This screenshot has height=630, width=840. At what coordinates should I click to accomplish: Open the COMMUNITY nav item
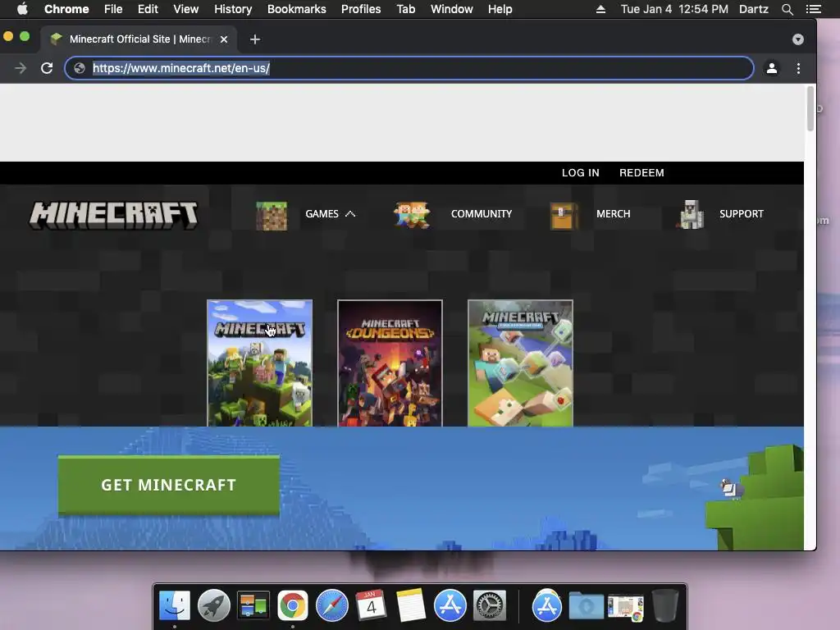[481, 214]
